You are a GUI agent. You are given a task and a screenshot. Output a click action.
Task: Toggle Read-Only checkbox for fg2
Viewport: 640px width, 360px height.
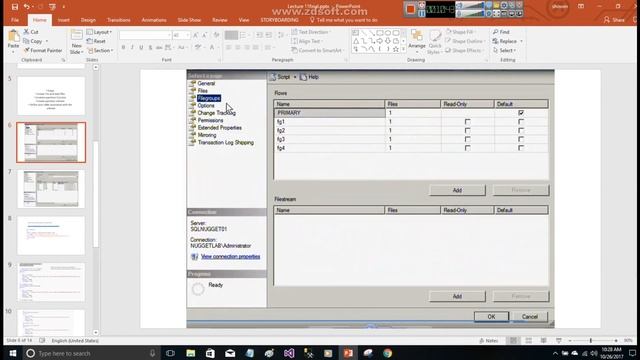[x=467, y=131]
